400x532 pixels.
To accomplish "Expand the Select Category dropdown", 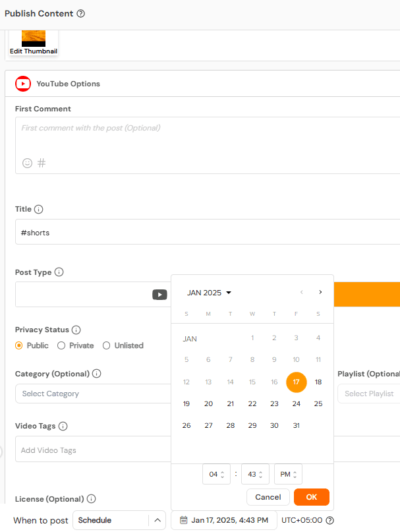I will click(92, 394).
